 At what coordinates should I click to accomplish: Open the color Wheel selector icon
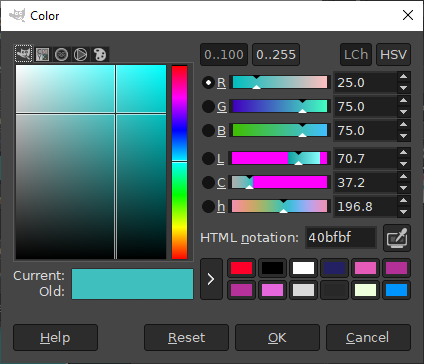pyautogui.click(x=80, y=54)
